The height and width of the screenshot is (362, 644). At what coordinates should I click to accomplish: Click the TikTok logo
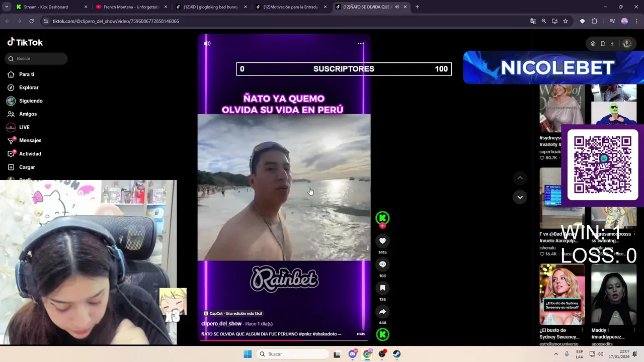click(x=25, y=42)
